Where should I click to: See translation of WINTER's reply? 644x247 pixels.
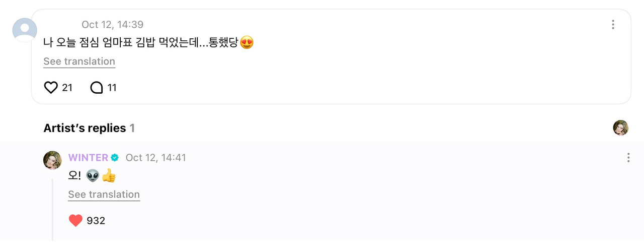(x=104, y=195)
